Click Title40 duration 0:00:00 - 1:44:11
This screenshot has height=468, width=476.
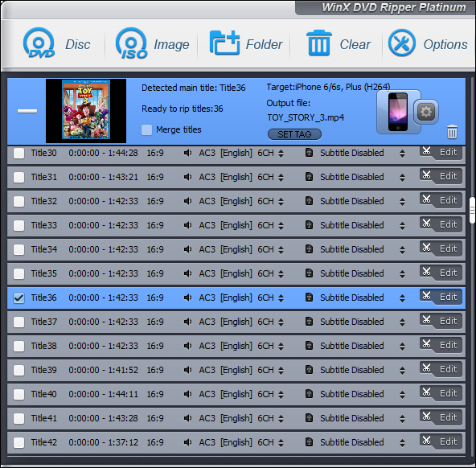(x=103, y=394)
